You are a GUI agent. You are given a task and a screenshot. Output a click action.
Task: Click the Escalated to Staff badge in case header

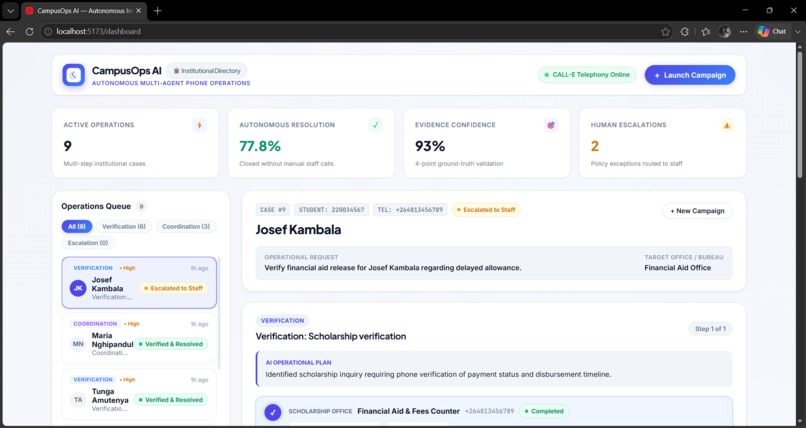pos(486,210)
